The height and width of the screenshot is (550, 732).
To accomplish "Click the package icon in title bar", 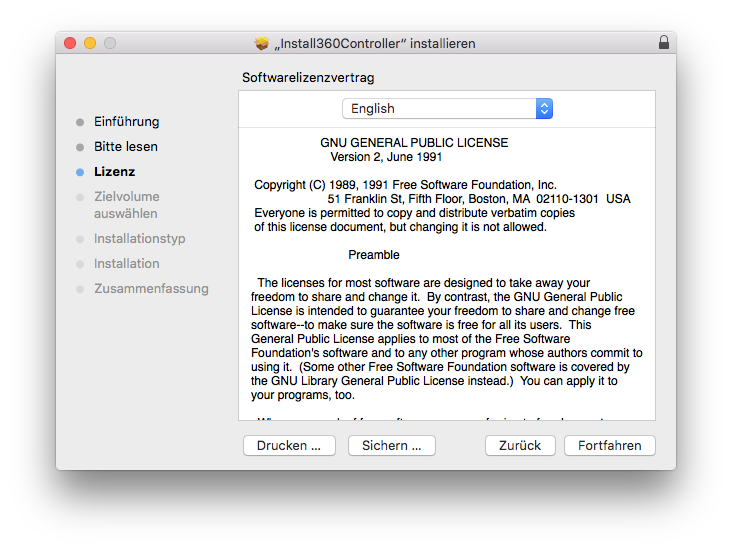I will point(262,43).
